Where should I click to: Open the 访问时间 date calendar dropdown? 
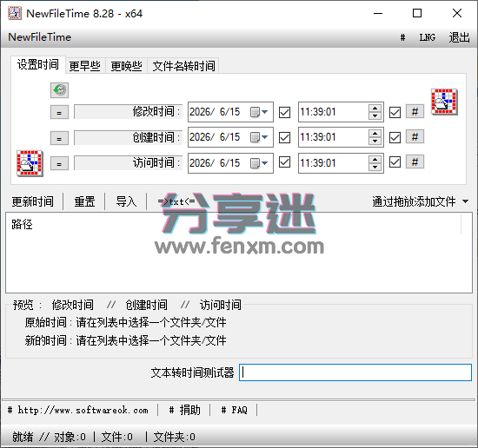point(259,163)
